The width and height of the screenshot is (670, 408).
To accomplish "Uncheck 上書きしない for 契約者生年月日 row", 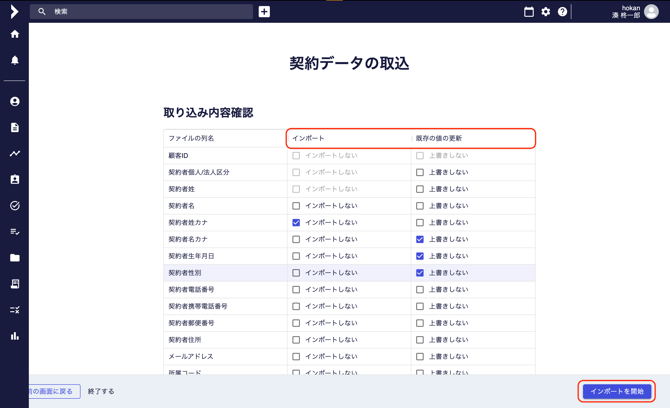I will (420, 256).
